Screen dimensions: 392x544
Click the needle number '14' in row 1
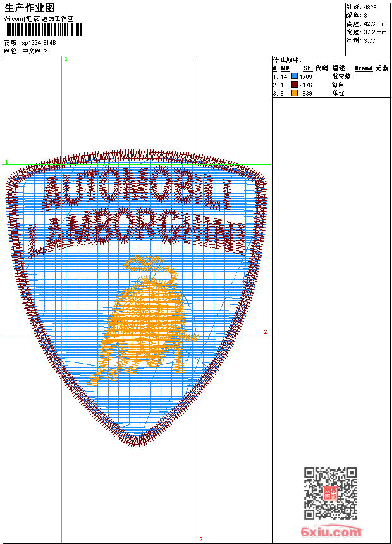284,77
